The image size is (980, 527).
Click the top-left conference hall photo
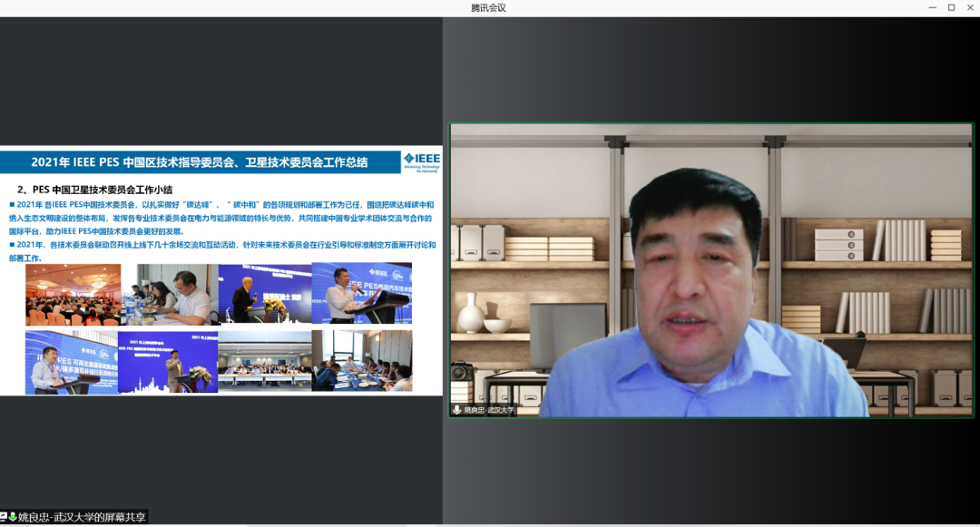73,295
